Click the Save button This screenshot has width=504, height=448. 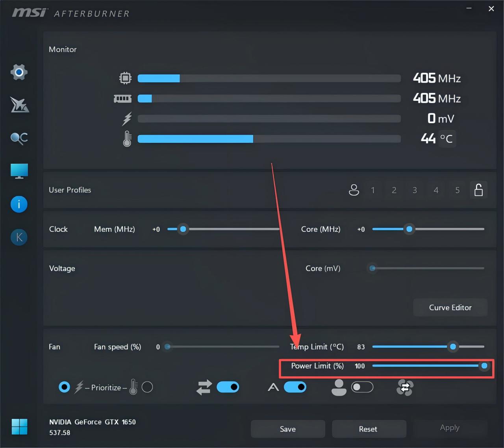288,429
